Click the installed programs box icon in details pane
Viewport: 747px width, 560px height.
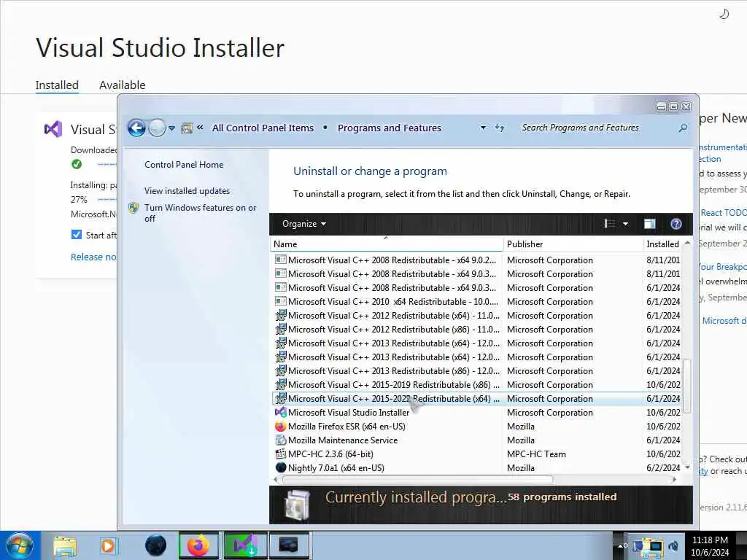297,505
